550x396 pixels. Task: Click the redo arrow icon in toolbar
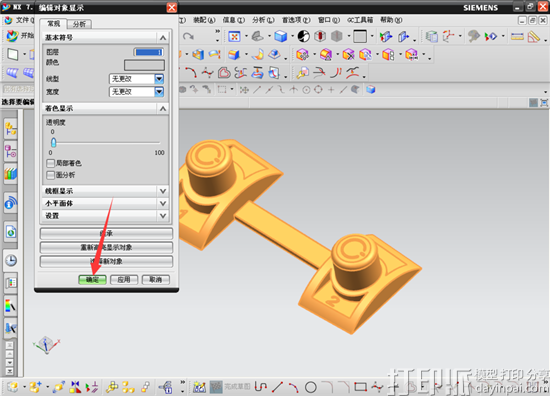pos(188,36)
